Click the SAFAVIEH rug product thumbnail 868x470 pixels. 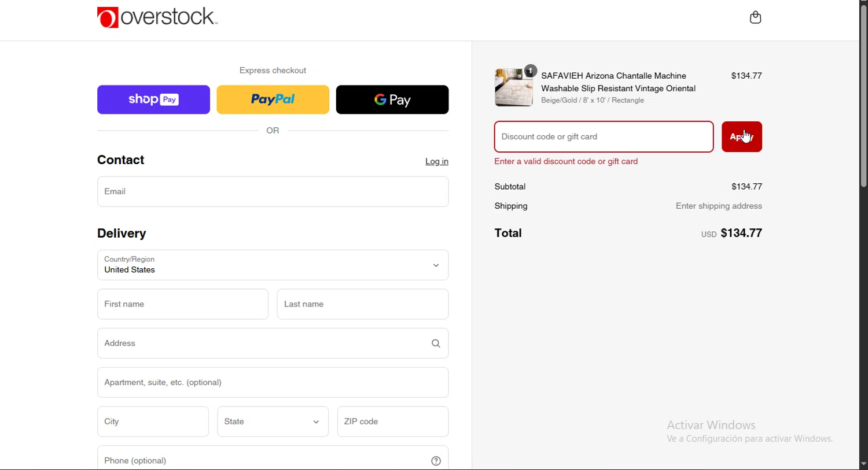point(514,87)
